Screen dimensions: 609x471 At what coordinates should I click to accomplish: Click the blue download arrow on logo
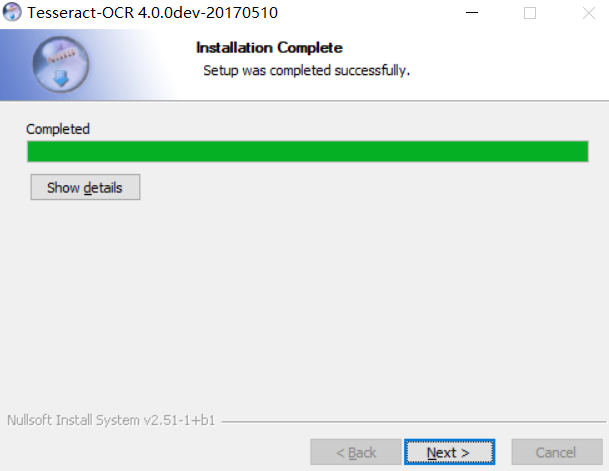(x=61, y=78)
